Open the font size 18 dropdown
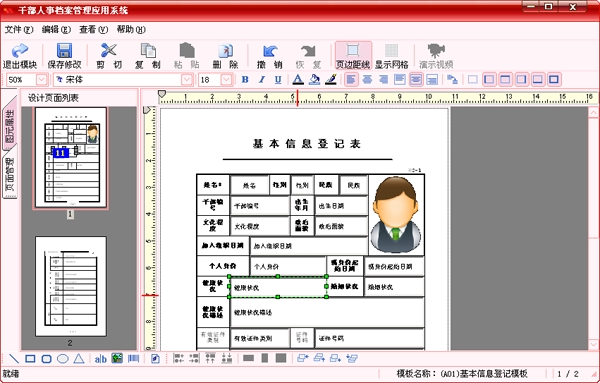 [x=227, y=80]
